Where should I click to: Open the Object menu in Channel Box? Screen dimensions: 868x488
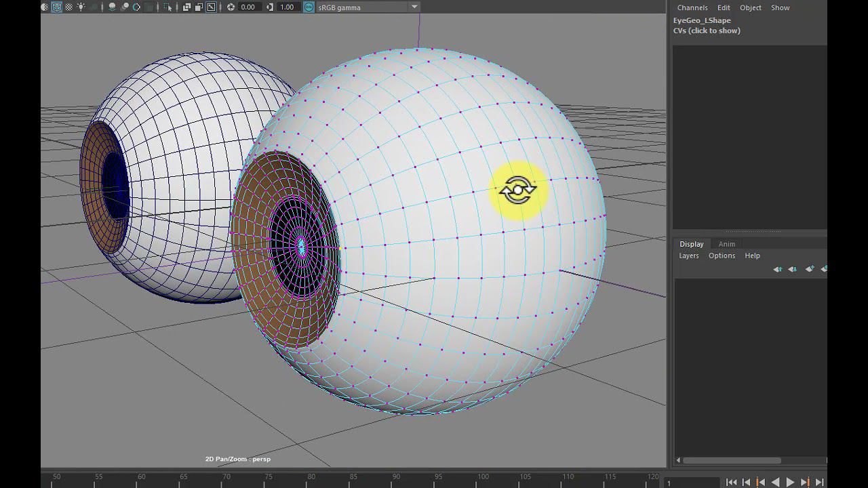[751, 7]
